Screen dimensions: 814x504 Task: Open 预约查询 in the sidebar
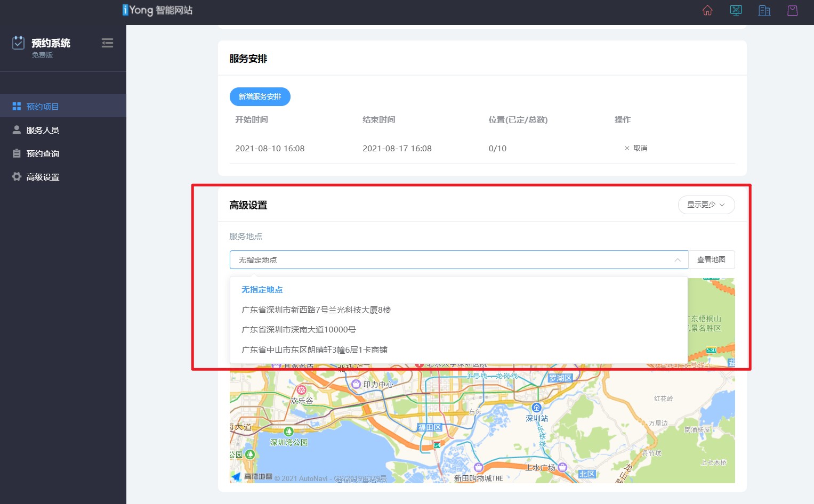click(63, 153)
